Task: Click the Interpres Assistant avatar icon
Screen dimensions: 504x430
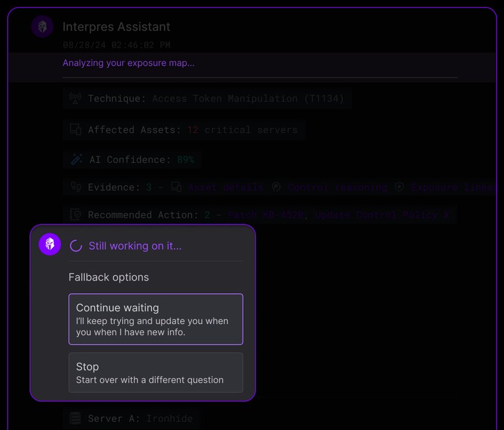Action: pos(42,26)
